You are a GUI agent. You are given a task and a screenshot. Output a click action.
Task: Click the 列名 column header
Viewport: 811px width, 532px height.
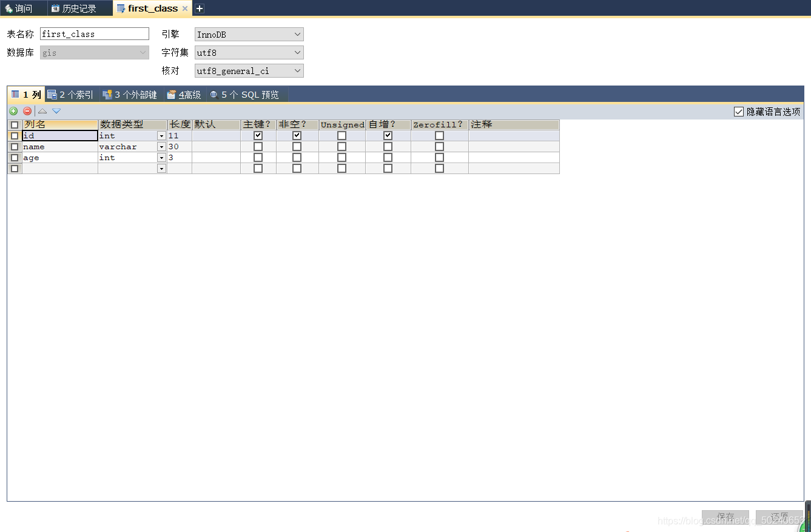tap(60, 124)
